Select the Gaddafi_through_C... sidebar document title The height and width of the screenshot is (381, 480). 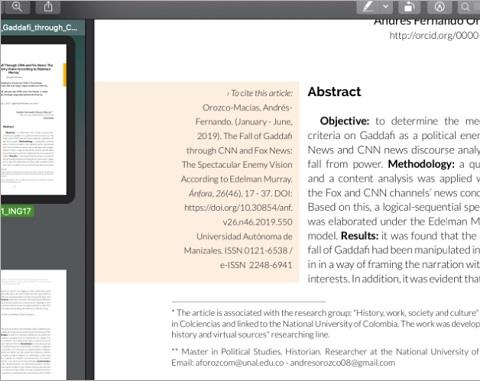pyautogui.click(x=40, y=28)
